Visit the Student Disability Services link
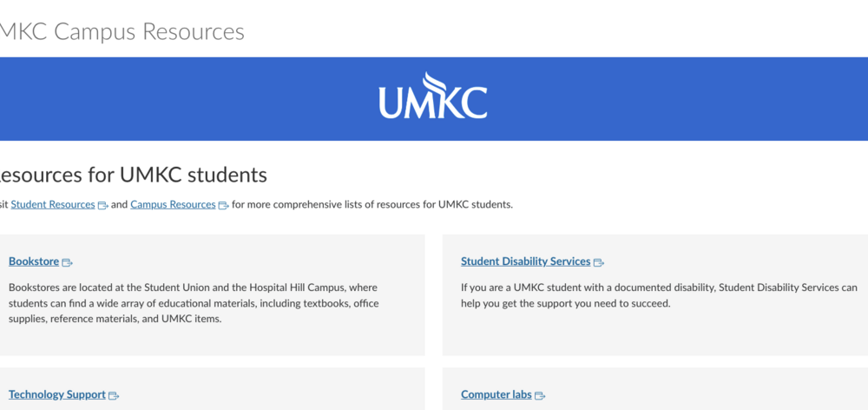The height and width of the screenshot is (410, 868). click(x=525, y=261)
